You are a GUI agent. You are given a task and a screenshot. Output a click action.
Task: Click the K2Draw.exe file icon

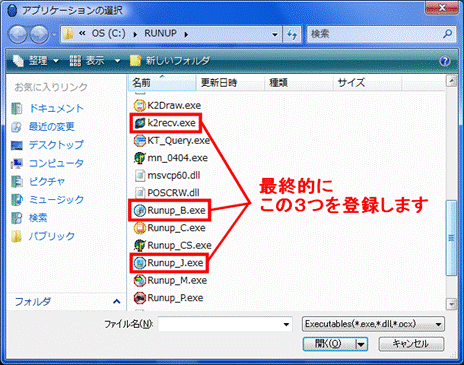pos(140,106)
